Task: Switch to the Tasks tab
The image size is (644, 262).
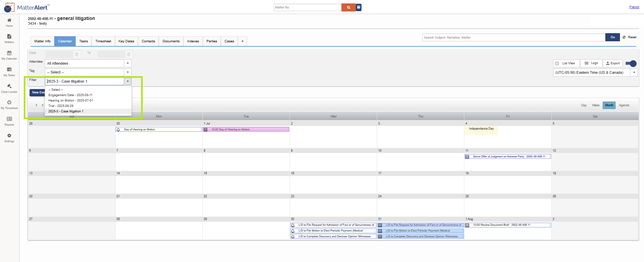Action: [83, 41]
